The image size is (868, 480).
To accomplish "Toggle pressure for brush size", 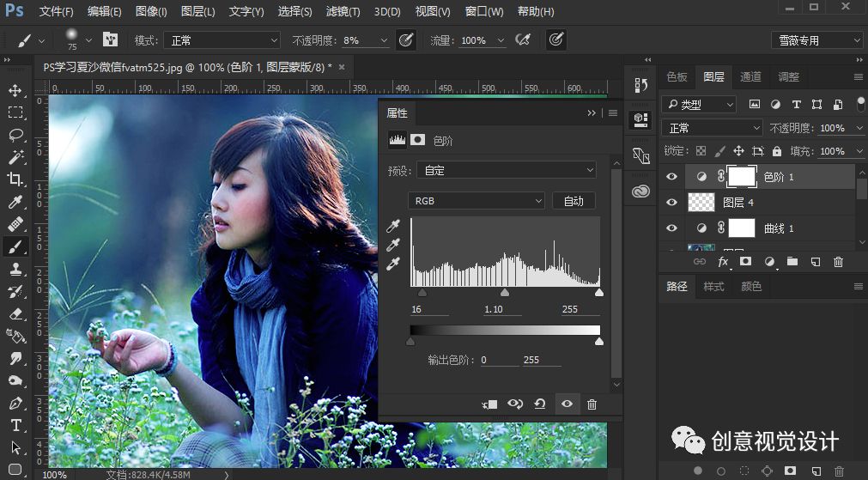I will point(556,39).
